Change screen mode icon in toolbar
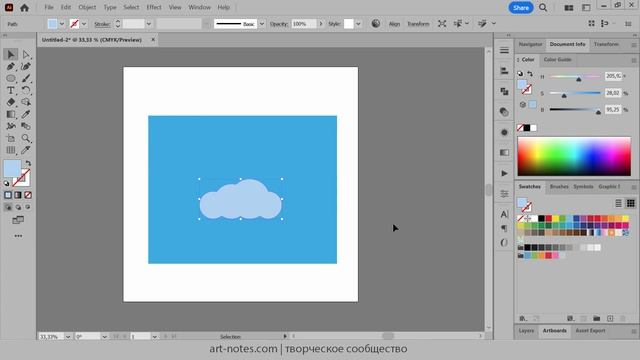 click(18, 220)
